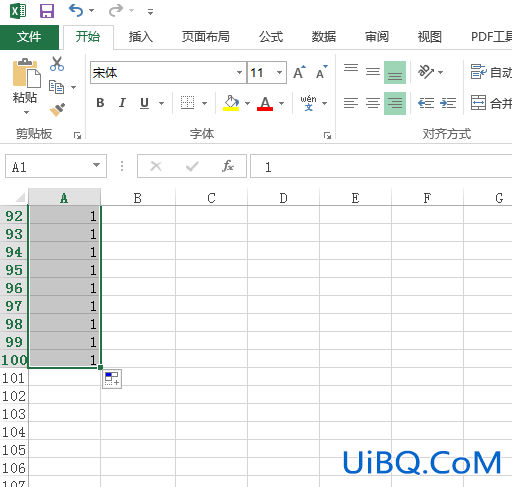This screenshot has width=512, height=487.
Task: Confirm entry with the checkmark
Action: [x=192, y=166]
